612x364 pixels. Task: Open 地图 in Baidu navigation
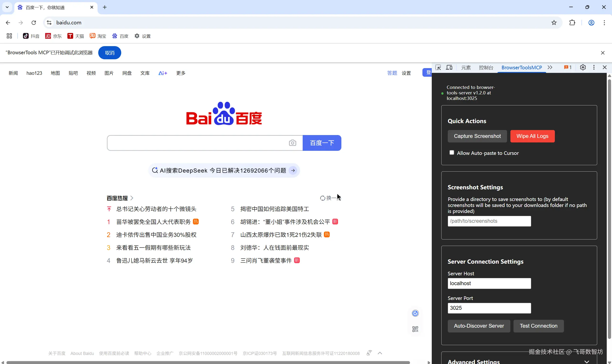pyautogui.click(x=55, y=73)
